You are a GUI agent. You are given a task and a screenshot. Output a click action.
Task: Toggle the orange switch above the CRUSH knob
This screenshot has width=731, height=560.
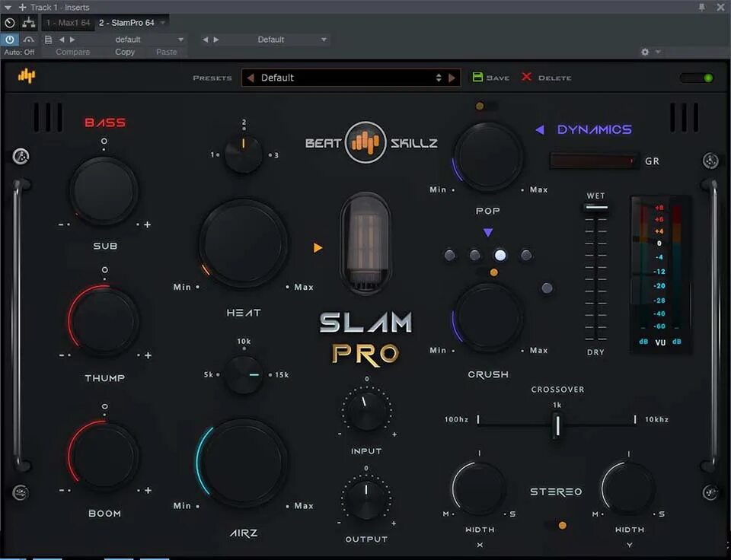[x=489, y=272]
